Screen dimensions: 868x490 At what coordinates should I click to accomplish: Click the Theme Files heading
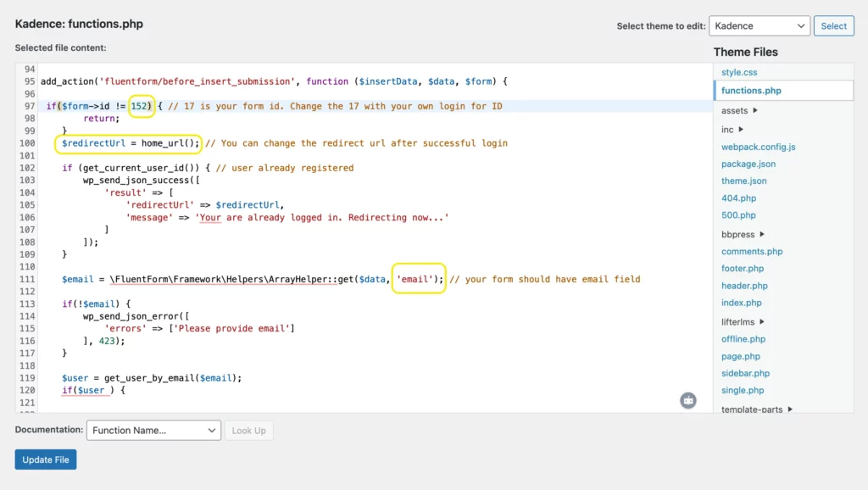746,52
